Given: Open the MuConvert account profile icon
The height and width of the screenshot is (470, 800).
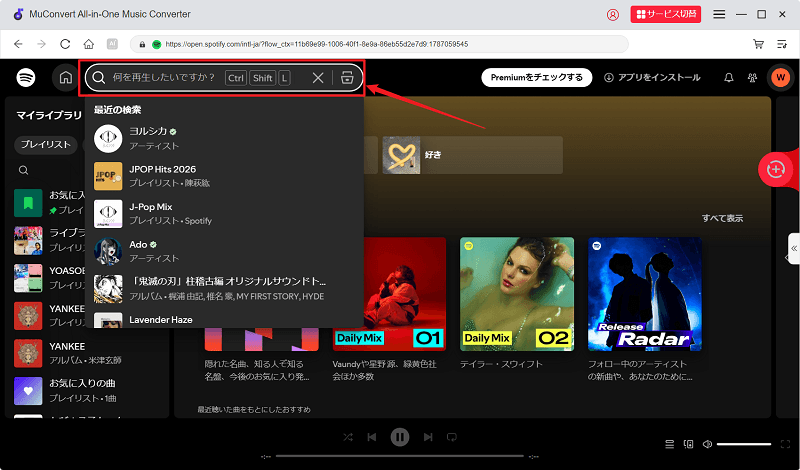Looking at the screenshot, I should pyautogui.click(x=613, y=14).
